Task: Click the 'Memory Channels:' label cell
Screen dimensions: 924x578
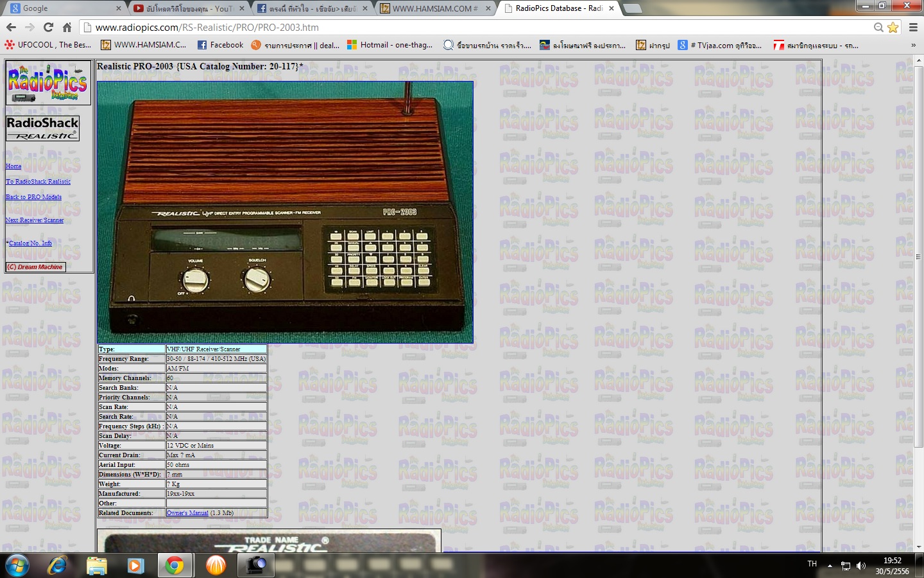Action: pos(132,378)
